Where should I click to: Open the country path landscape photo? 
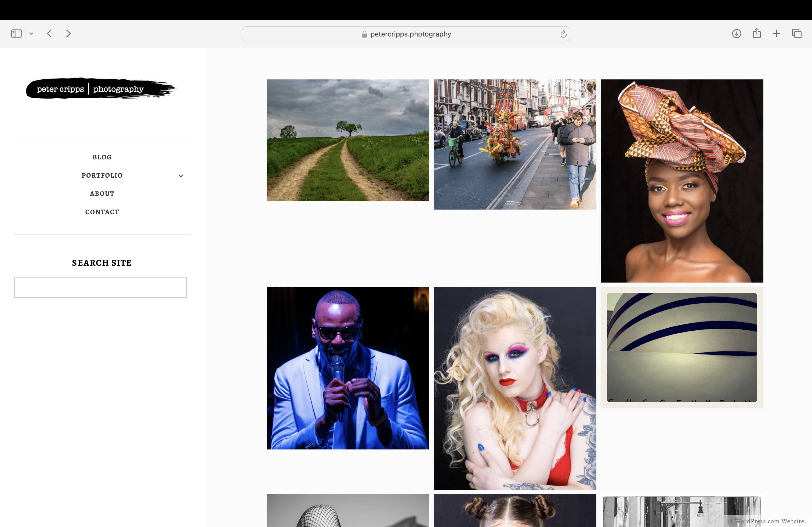pos(348,140)
